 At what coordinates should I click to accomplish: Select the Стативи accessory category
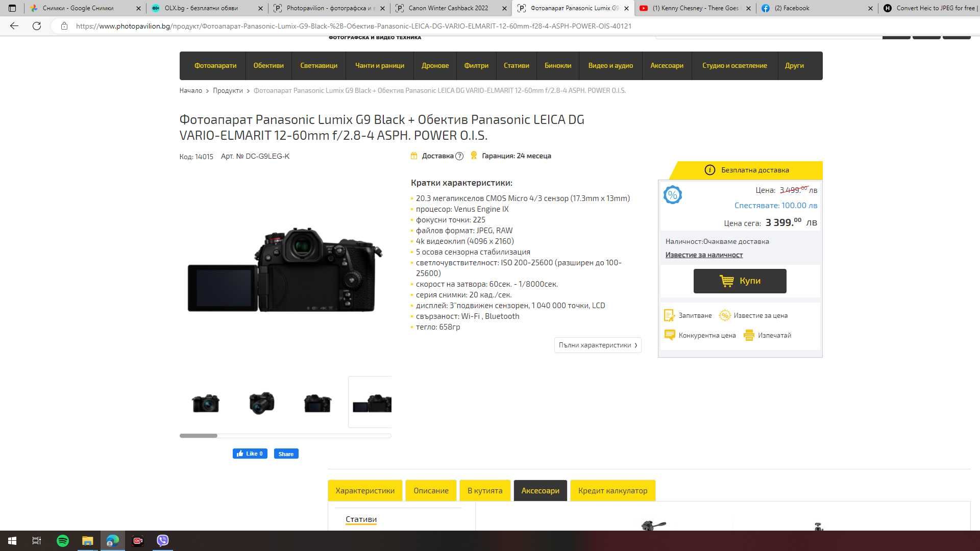[361, 519]
